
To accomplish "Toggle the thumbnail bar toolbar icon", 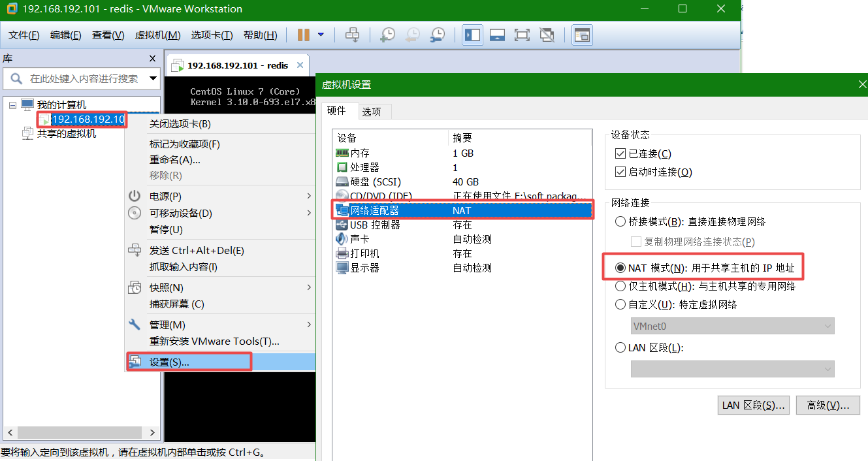I will pyautogui.click(x=498, y=35).
